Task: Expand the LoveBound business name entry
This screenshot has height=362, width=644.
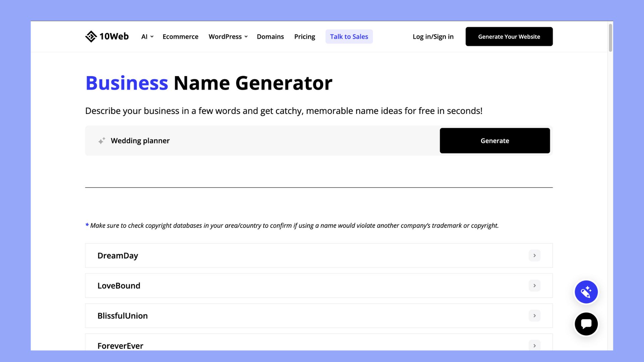Action: tap(535, 286)
